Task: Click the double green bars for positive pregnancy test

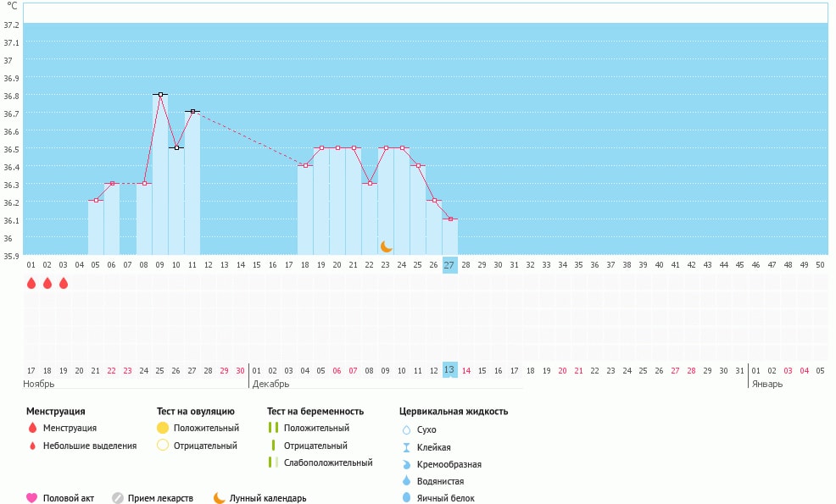Action: click(x=273, y=428)
